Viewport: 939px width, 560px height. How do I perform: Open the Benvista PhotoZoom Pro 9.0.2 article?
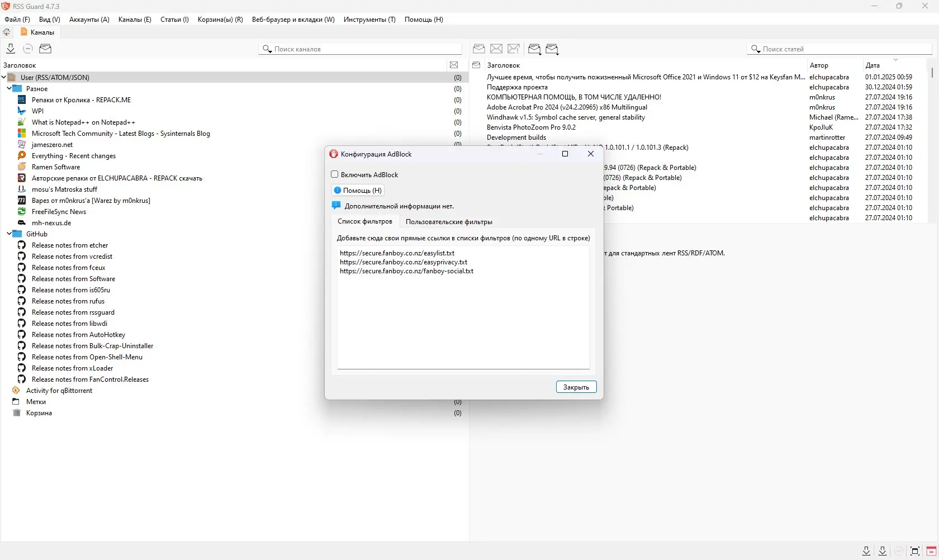click(x=531, y=127)
